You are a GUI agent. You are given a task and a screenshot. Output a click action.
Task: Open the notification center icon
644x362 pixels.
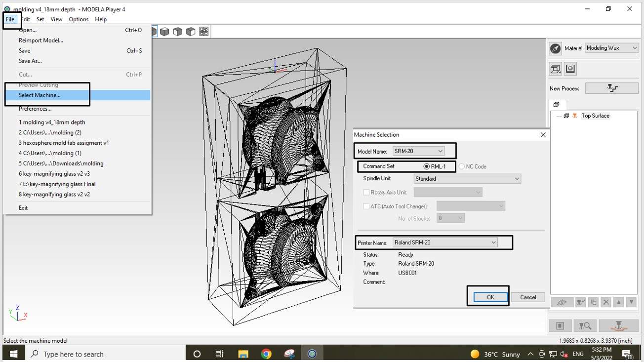[x=627, y=354]
